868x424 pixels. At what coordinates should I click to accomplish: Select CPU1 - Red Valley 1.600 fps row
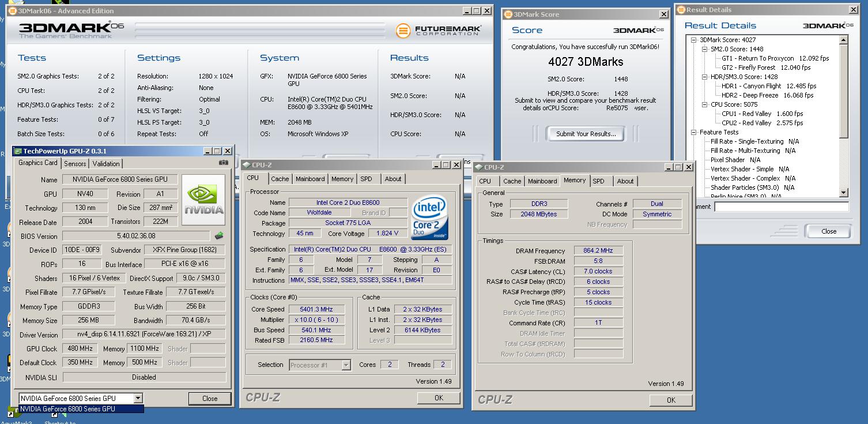pyautogui.click(x=762, y=114)
